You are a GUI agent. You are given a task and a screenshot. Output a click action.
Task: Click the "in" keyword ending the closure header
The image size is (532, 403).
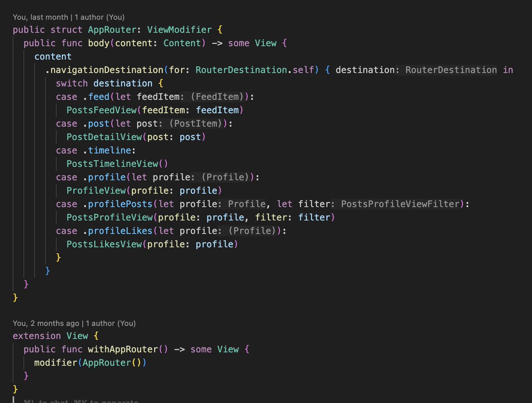pos(508,70)
